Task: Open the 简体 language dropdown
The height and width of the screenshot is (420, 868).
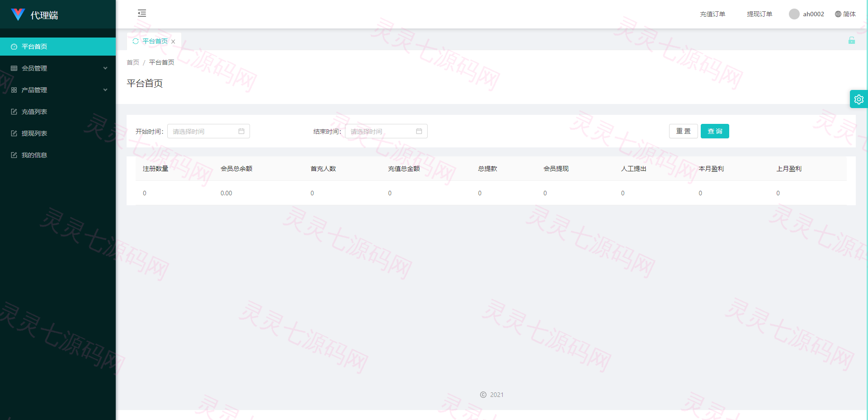Action: click(845, 14)
